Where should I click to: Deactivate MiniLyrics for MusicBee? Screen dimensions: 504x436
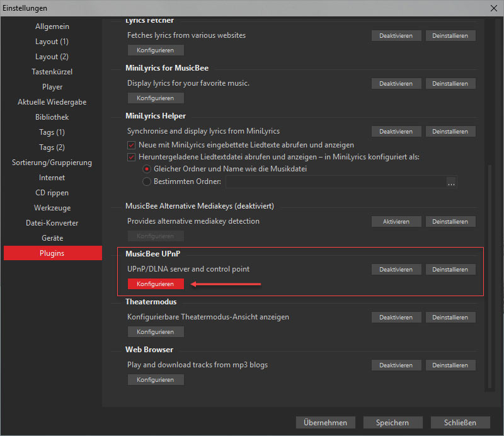(396, 84)
